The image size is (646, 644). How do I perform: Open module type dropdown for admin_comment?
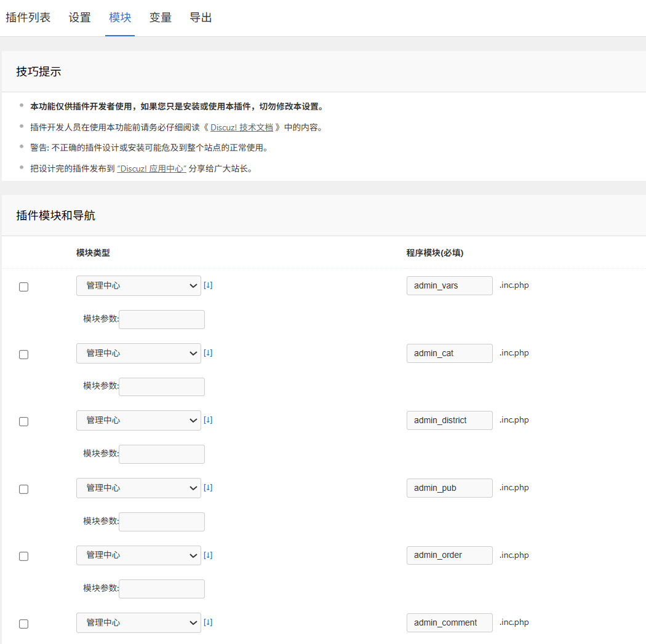pos(138,623)
